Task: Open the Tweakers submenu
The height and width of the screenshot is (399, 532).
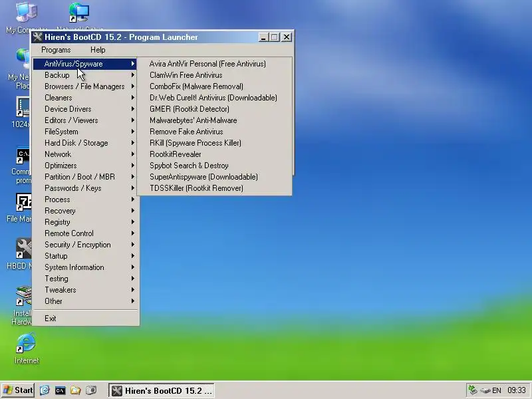Action: (85, 290)
